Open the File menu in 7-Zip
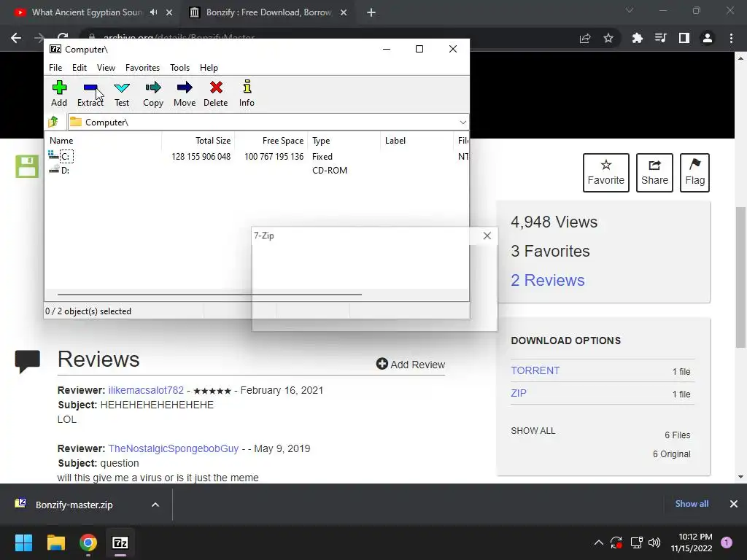The height and width of the screenshot is (560, 747). click(x=55, y=68)
